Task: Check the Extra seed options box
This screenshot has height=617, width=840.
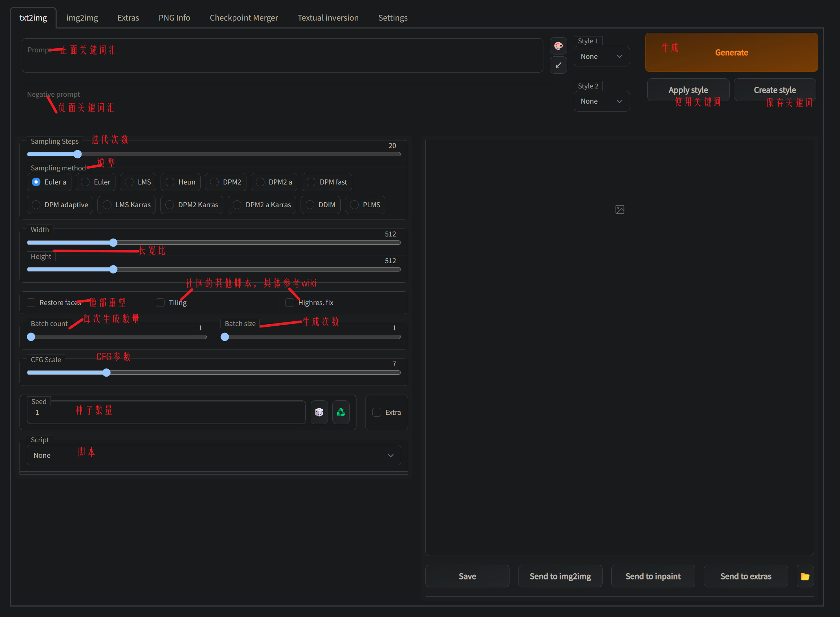Action: (377, 412)
